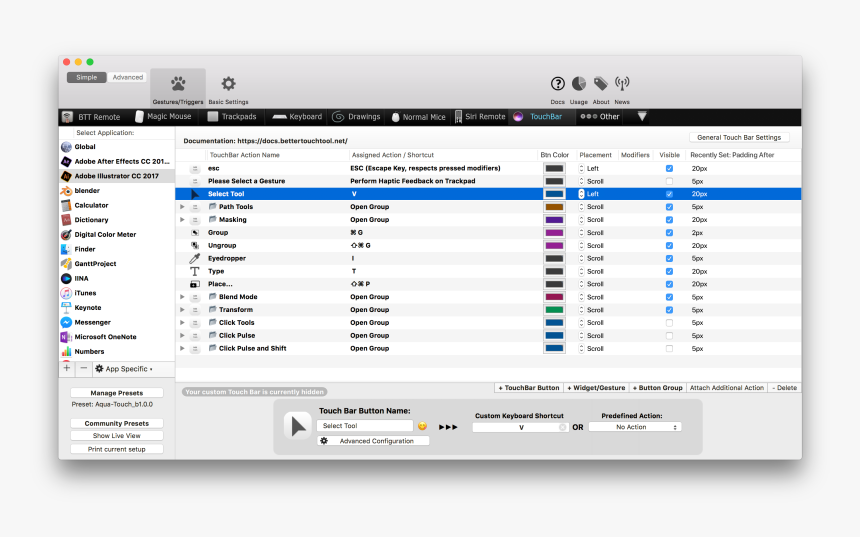860x537 pixels.
Task: Click the Eyedropper row icon
Action: click(x=195, y=258)
